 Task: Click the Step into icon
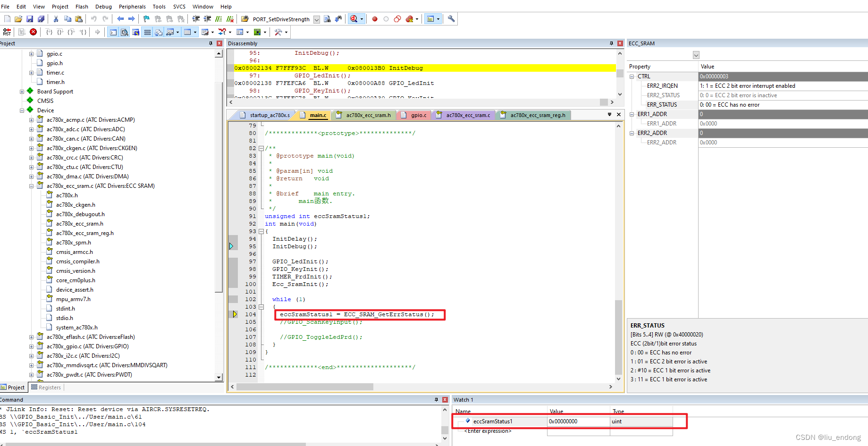coord(49,32)
